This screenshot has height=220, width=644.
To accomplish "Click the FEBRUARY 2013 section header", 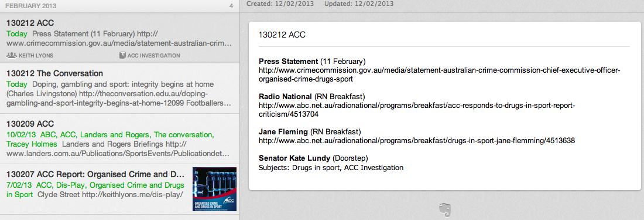I will coord(31,6).
